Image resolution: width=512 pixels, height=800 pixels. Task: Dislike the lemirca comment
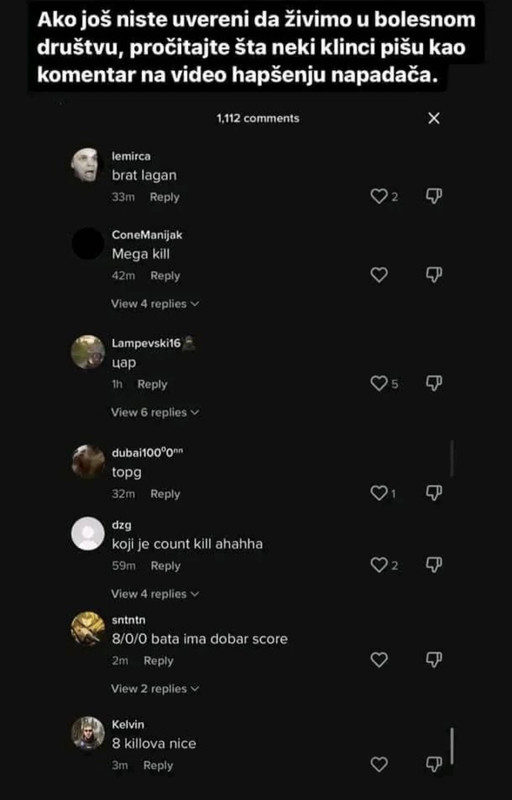point(433,196)
